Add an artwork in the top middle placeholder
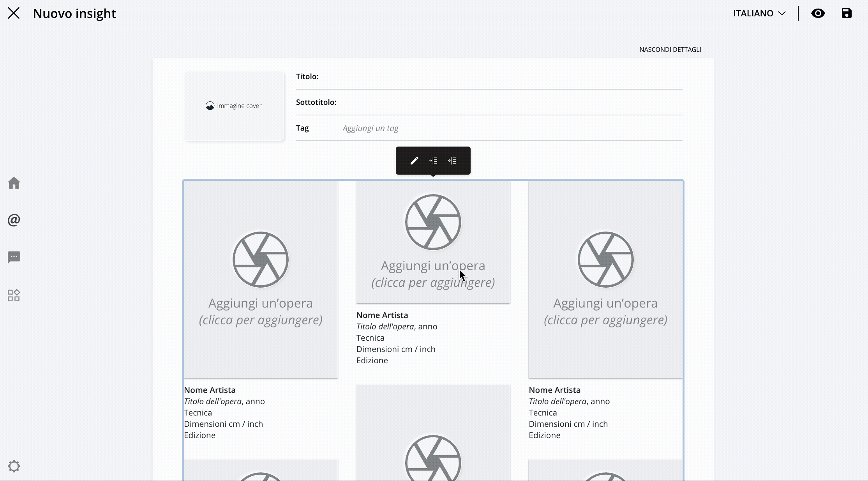This screenshot has width=868, height=481. [433, 242]
